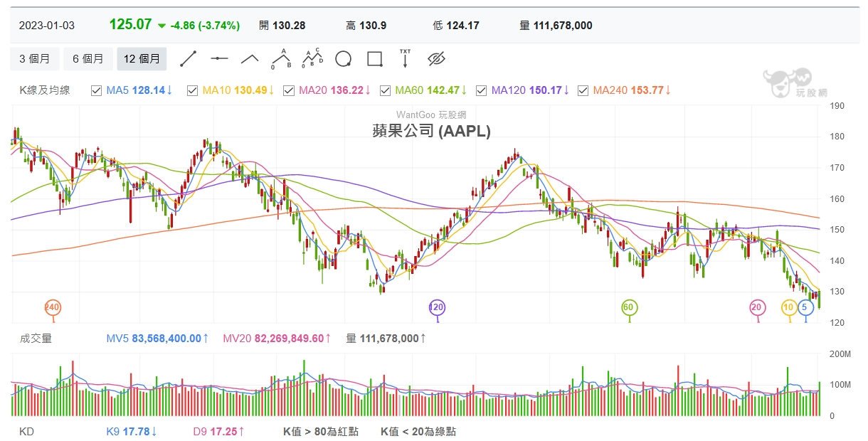This screenshot has height=441, width=868.
Task: Click the green 60 MA marker on the chart
Action: (x=628, y=307)
